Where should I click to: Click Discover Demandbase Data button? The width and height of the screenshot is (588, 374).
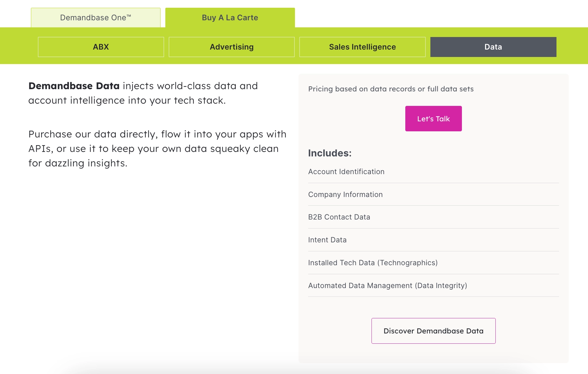click(434, 331)
